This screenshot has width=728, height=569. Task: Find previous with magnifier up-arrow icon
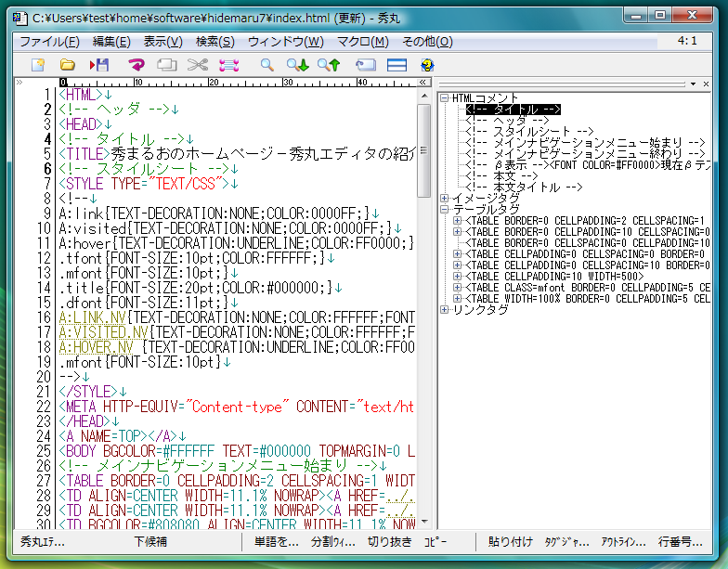[329, 65]
